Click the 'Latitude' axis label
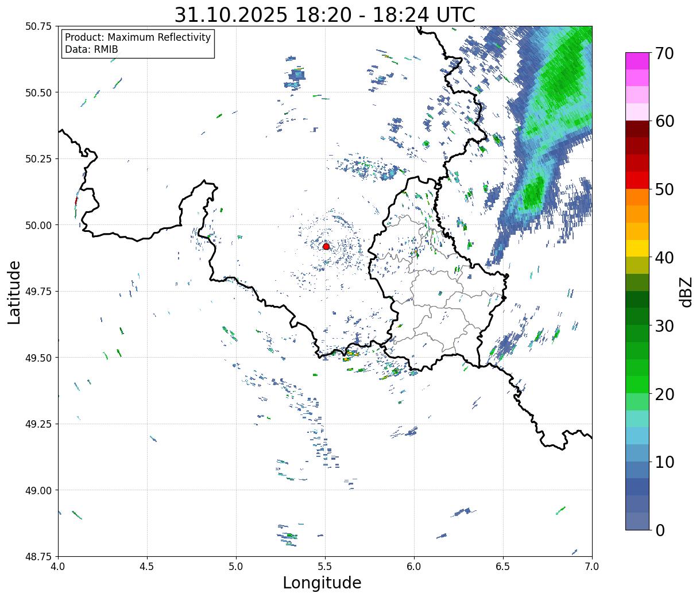700x597 pixels. point(14,292)
